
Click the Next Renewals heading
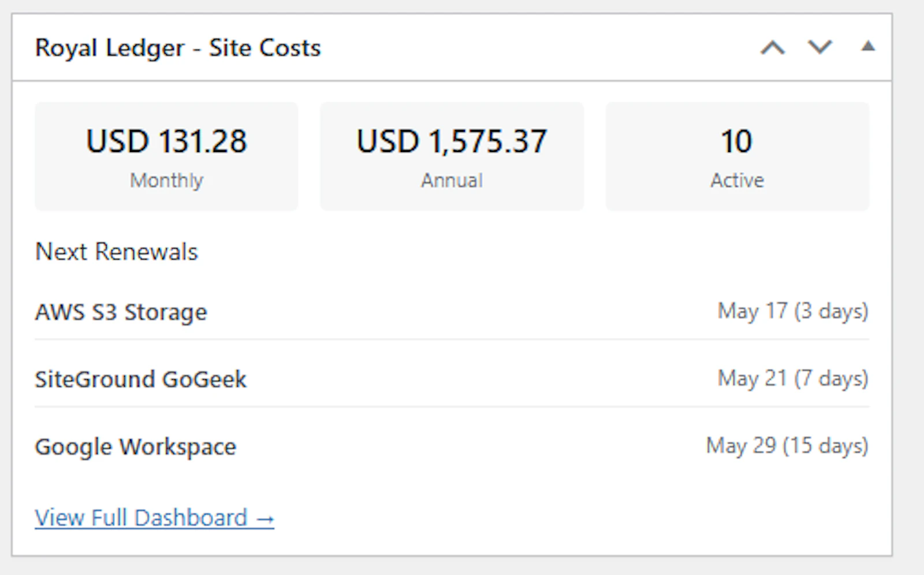pyautogui.click(x=117, y=251)
